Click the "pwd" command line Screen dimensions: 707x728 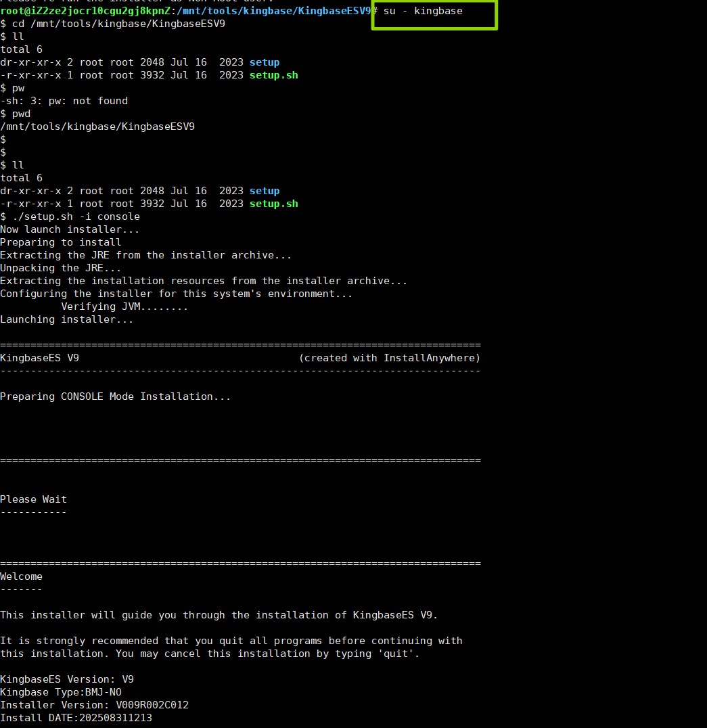pyautogui.click(x=16, y=114)
